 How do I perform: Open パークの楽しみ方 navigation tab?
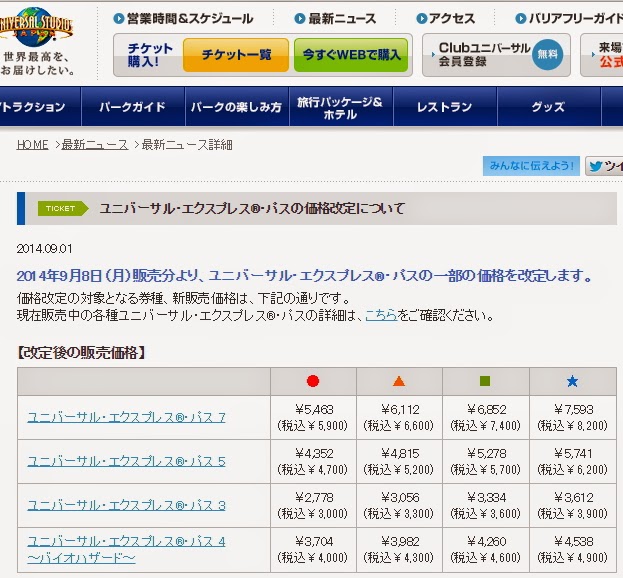(x=237, y=106)
